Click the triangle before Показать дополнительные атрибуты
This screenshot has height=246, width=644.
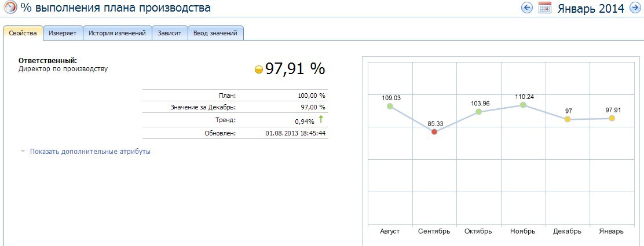pos(23,152)
